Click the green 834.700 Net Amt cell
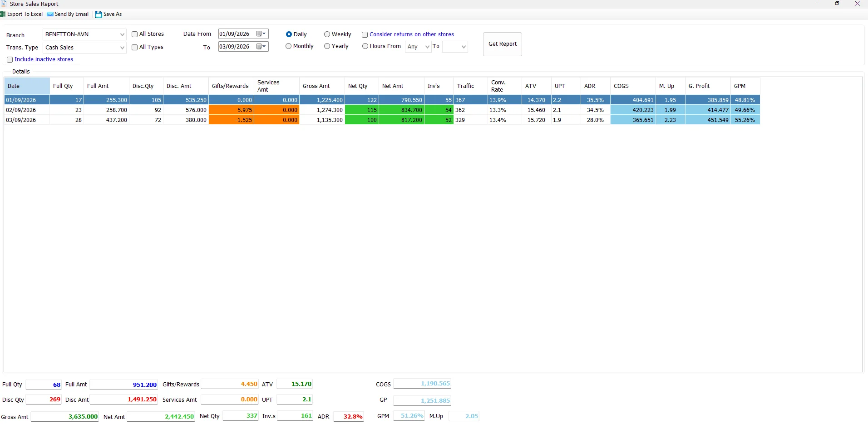The width and height of the screenshot is (868, 424). point(401,110)
